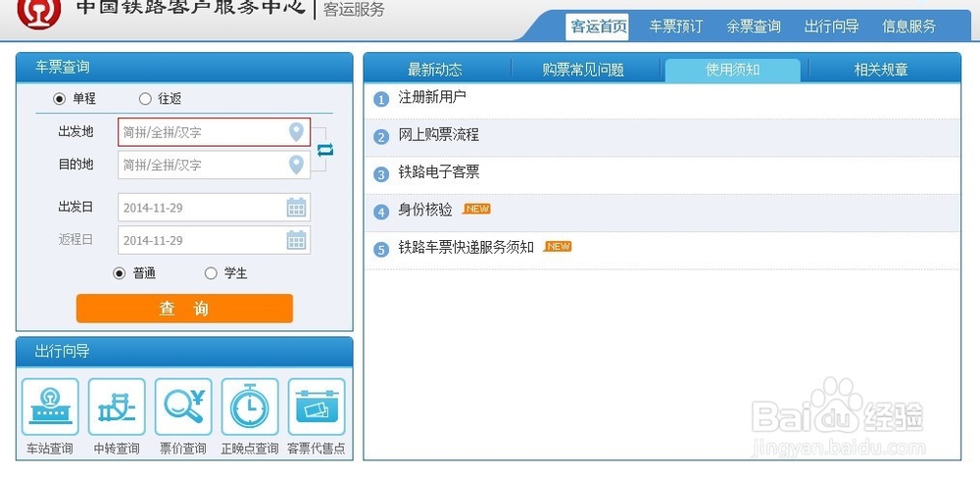
Task: Click the 票价查询 label text
Action: point(183,449)
